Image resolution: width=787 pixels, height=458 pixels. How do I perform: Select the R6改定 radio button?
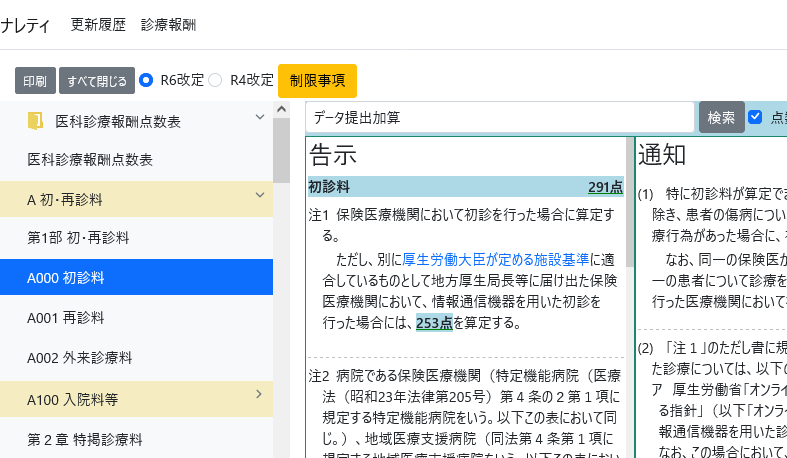pyautogui.click(x=147, y=80)
